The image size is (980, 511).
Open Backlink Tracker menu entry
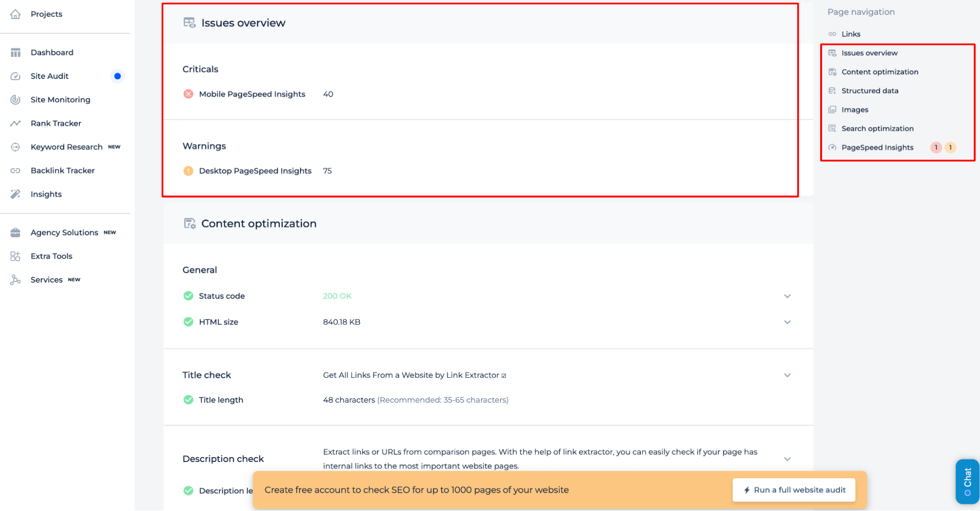tap(63, 170)
